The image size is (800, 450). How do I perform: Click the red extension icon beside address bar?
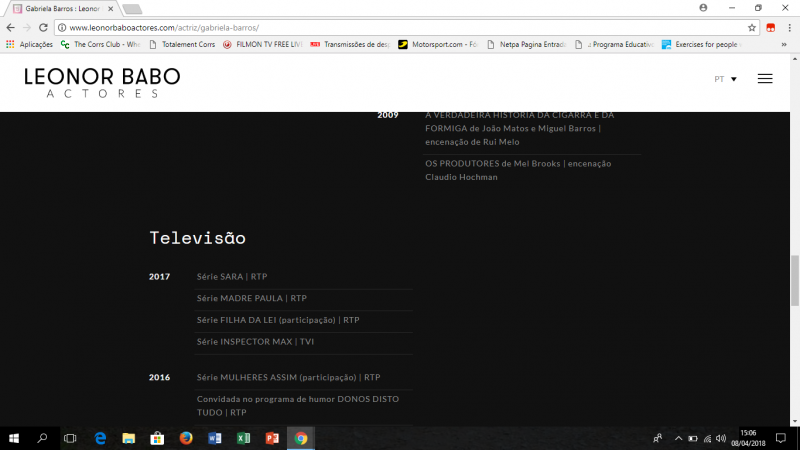pyautogui.click(x=770, y=28)
